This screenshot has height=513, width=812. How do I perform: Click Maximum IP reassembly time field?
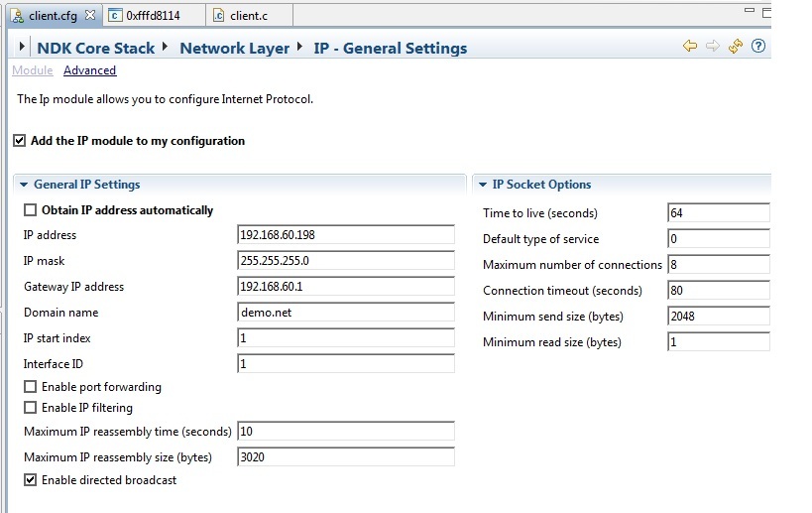click(x=346, y=431)
